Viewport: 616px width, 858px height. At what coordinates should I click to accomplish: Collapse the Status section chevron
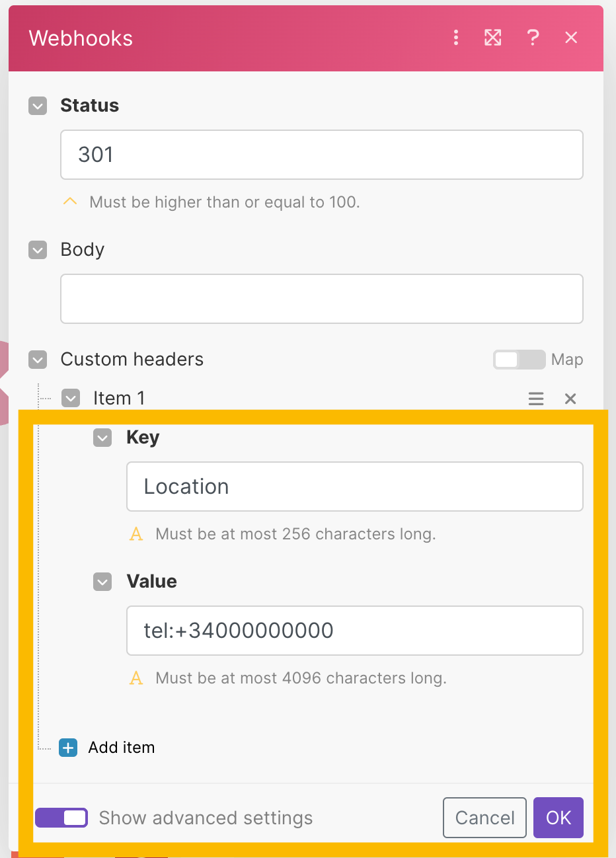tap(38, 106)
